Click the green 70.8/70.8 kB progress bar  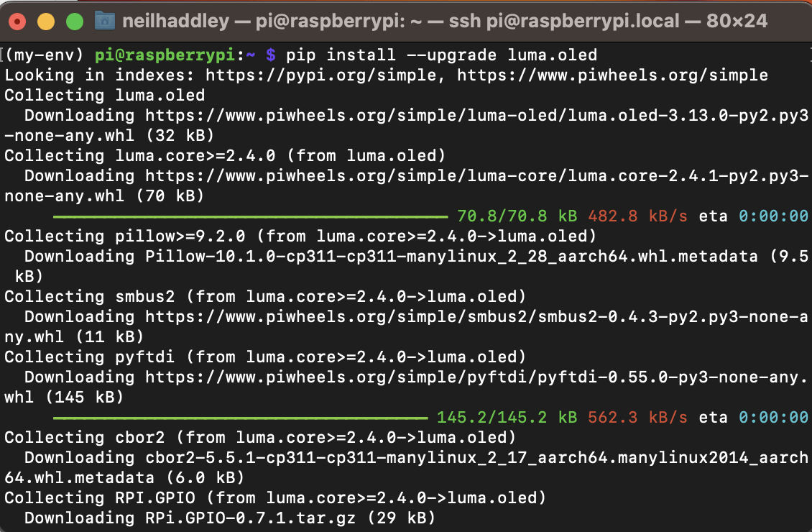250,216
